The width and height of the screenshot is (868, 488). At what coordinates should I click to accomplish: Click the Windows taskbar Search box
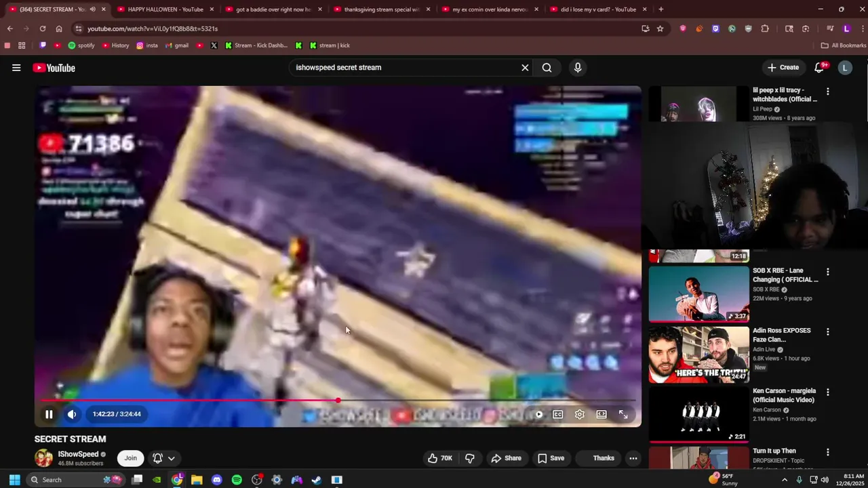pos(75,480)
